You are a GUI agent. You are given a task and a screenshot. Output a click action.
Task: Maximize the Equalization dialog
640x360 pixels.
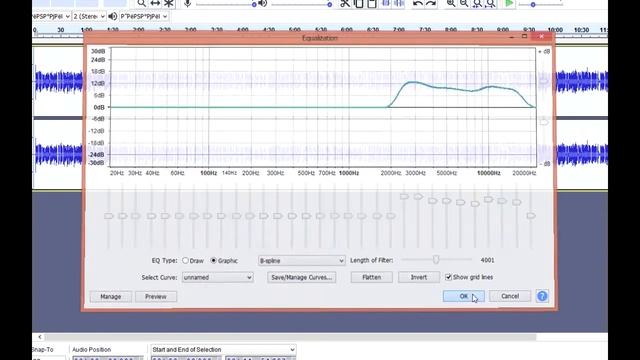tap(524, 36)
